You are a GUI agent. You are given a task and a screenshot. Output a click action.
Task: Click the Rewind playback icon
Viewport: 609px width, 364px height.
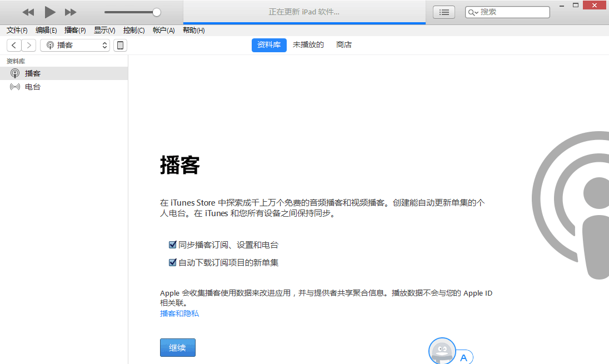click(x=28, y=12)
